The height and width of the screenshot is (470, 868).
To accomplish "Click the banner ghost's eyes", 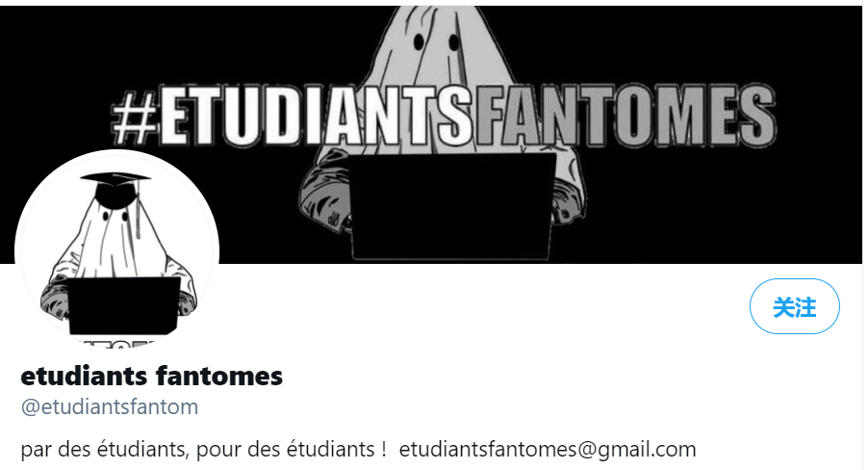I will coord(437,41).
